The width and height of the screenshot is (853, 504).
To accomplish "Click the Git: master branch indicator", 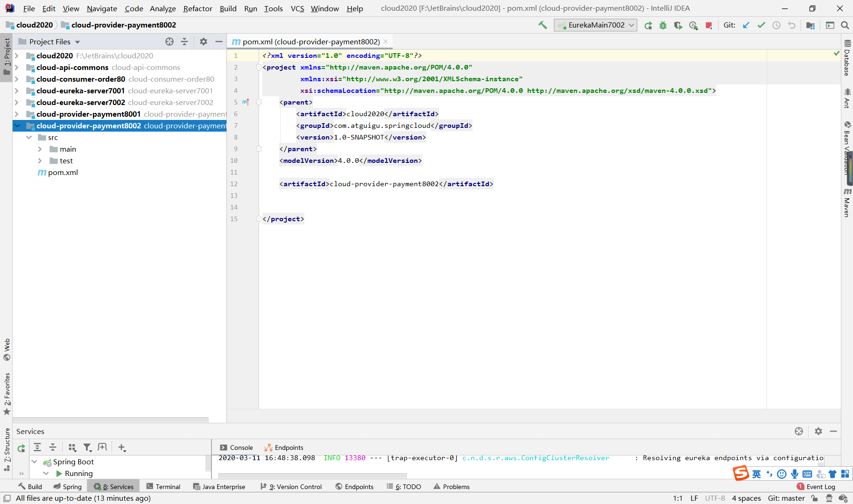I will 786,498.
